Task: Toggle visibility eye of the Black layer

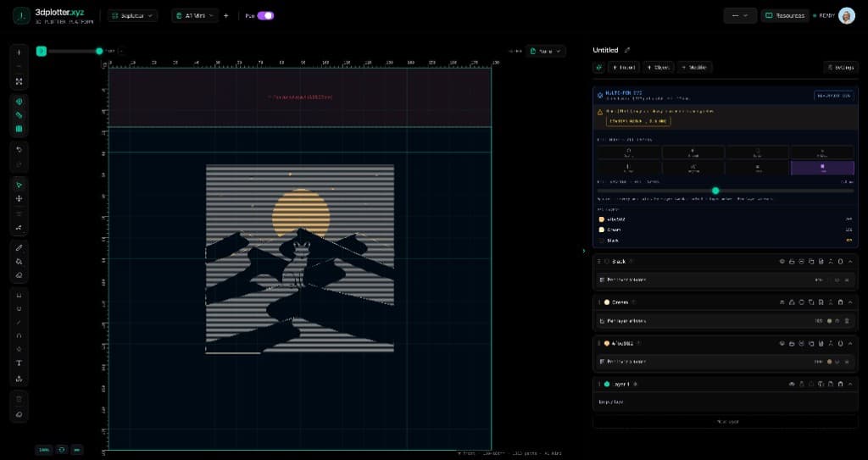Action: pyautogui.click(x=782, y=261)
